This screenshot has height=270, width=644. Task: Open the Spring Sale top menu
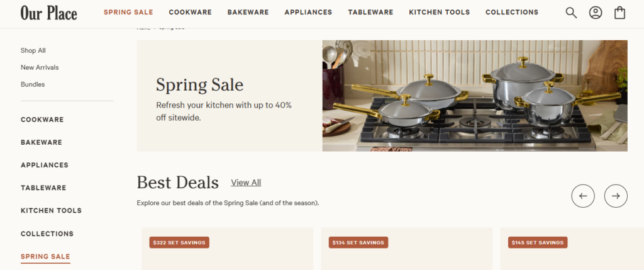tap(128, 12)
